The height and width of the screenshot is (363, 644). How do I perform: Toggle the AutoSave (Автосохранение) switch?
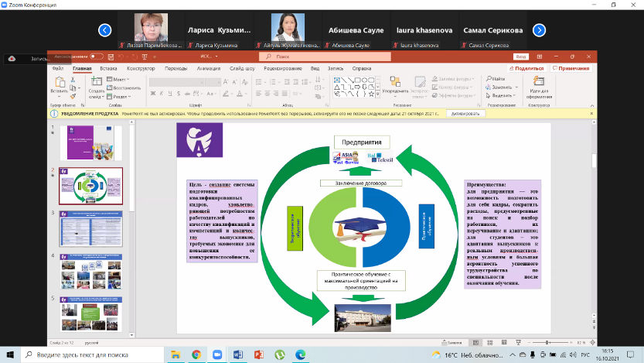pyautogui.click(x=97, y=57)
